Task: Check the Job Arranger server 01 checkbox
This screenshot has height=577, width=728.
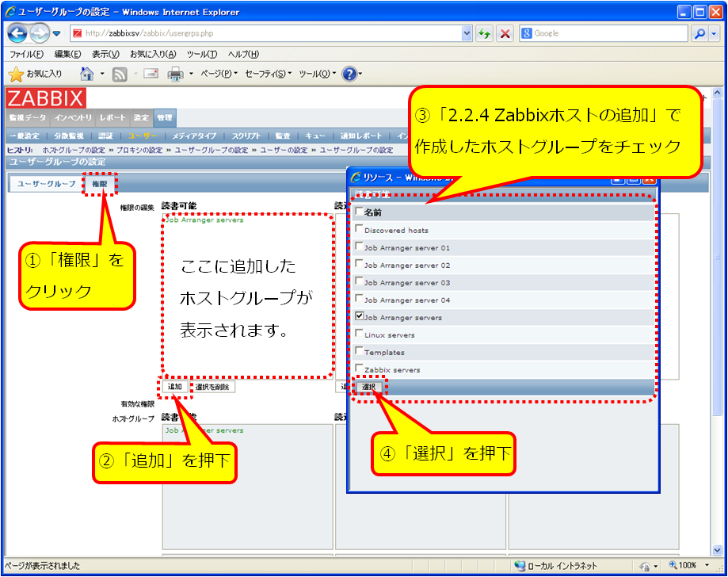Action: point(359,246)
